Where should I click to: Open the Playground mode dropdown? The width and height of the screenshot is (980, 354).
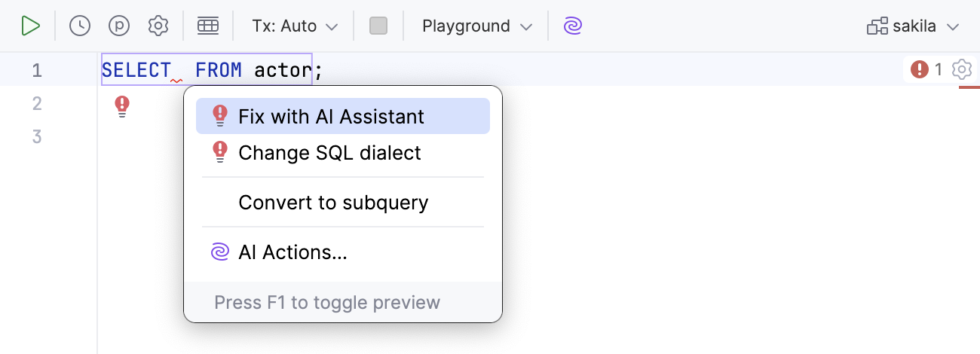click(476, 26)
